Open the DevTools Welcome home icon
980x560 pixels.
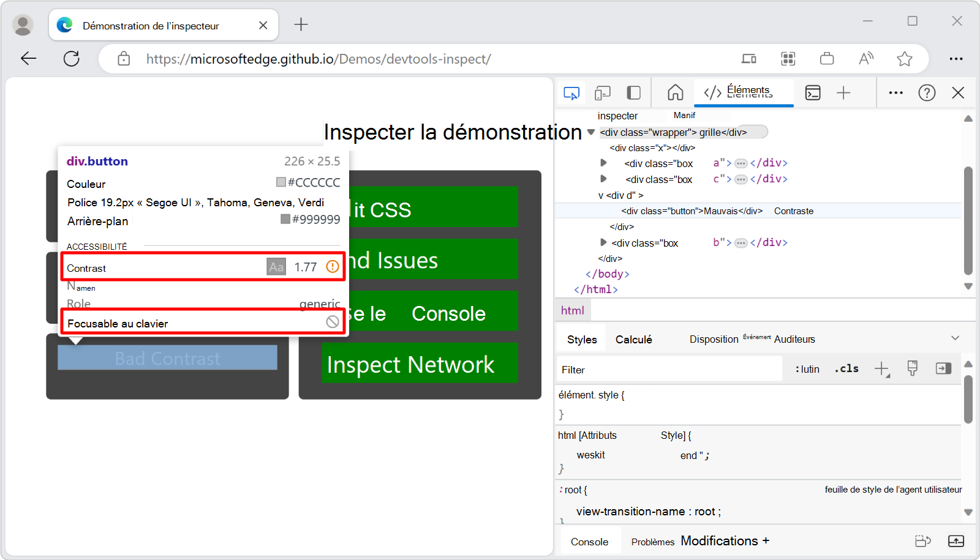click(675, 93)
